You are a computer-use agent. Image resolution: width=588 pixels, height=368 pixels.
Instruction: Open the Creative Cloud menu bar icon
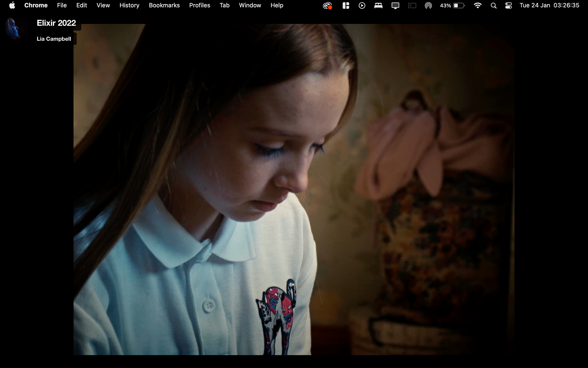327,6
